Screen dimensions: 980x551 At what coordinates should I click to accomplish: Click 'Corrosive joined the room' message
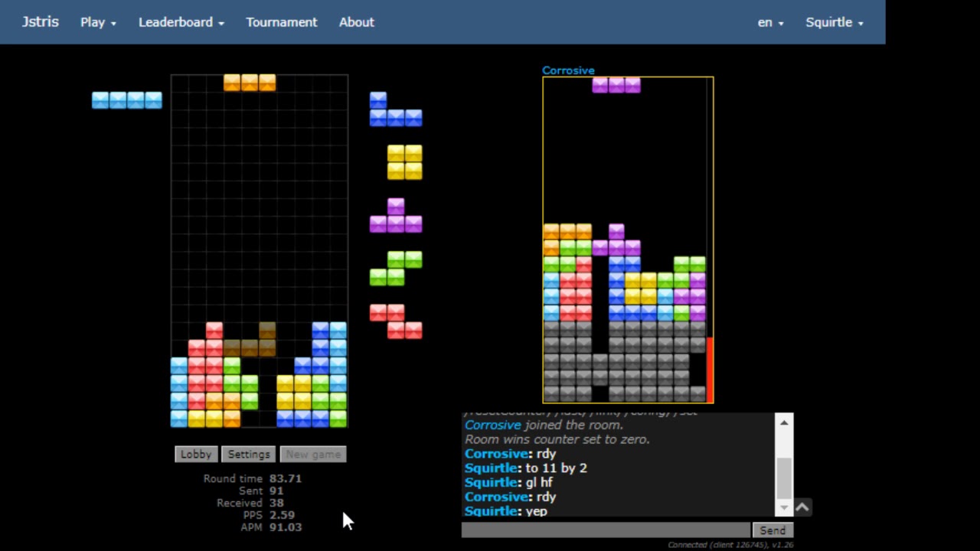pyautogui.click(x=544, y=425)
